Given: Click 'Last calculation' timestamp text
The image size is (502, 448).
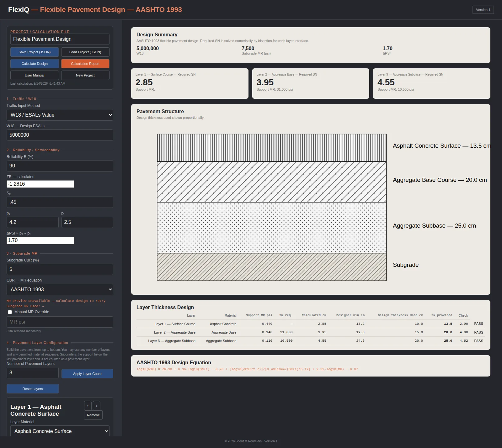Looking at the screenshot, I should (x=38, y=84).
